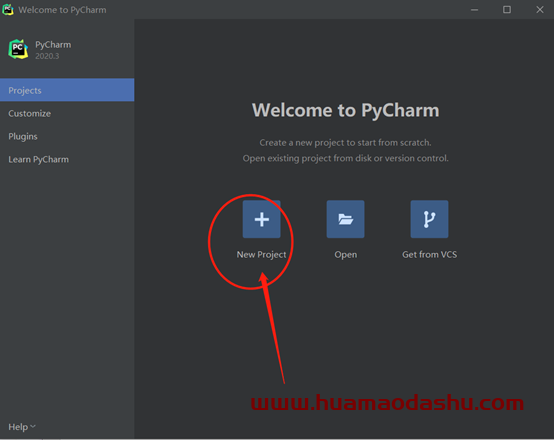Click the 2020.3 version text
The width and height of the screenshot is (554, 440).
click(47, 56)
